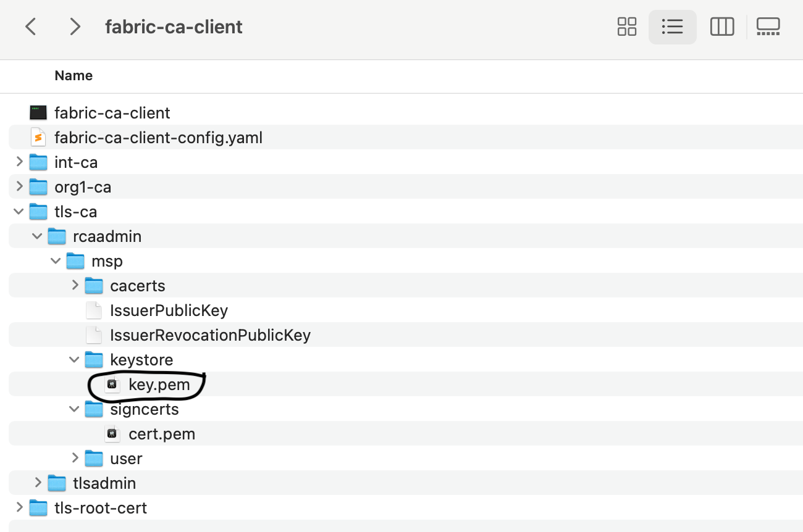Click the cert.pem certificate file icon
Image resolution: width=803 pixels, height=532 pixels.
[112, 434]
